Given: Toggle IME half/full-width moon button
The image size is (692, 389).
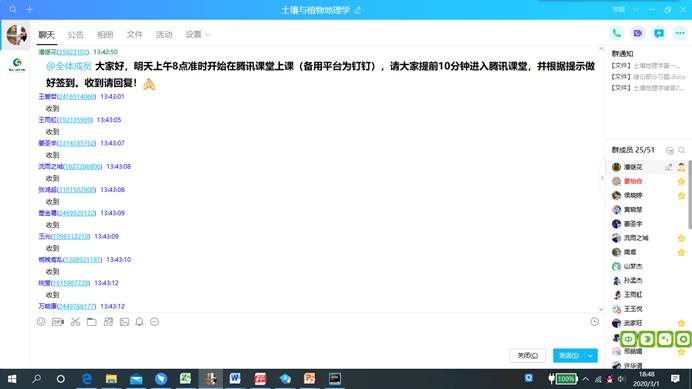Looking at the screenshot, I should coord(647,339).
